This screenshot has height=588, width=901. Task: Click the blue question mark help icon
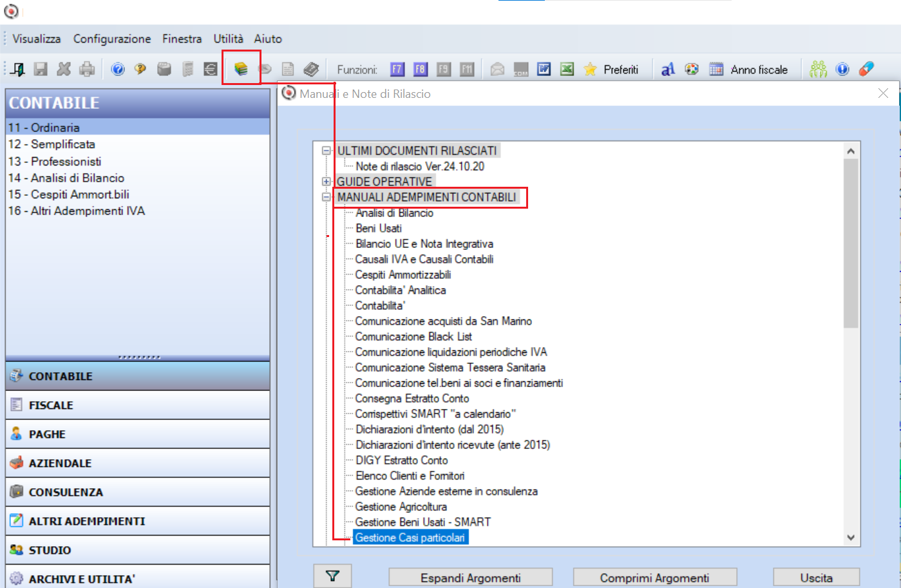tap(118, 69)
